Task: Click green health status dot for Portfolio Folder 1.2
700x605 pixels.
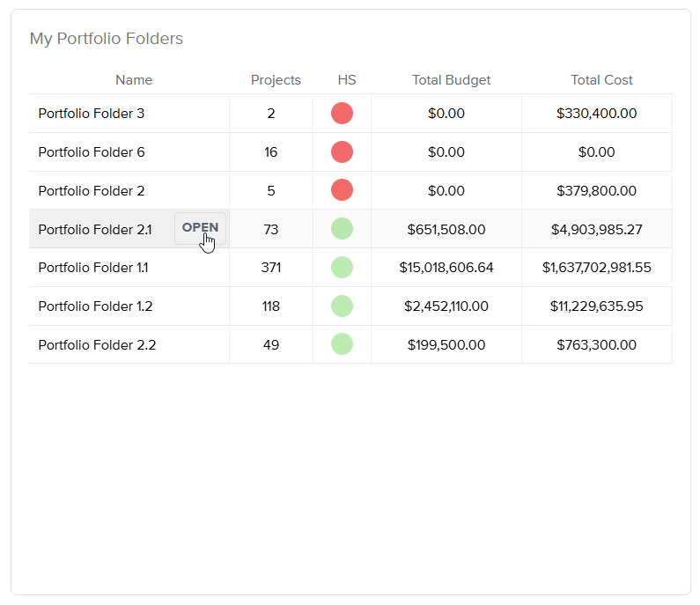Action: click(342, 306)
